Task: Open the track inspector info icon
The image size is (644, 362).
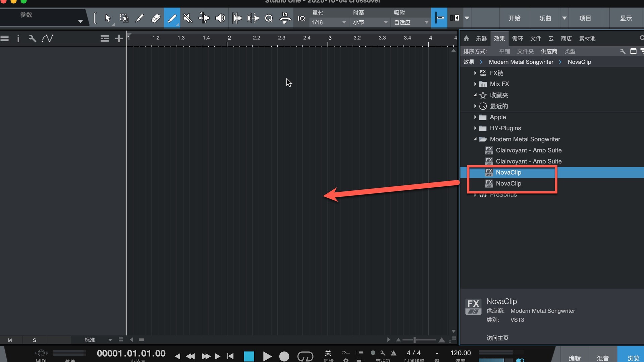Action: click(x=18, y=39)
